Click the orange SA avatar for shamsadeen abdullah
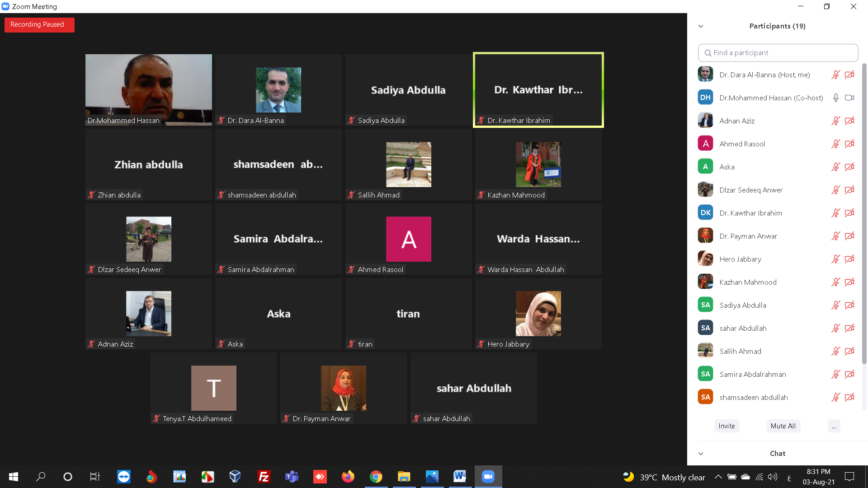 [705, 397]
